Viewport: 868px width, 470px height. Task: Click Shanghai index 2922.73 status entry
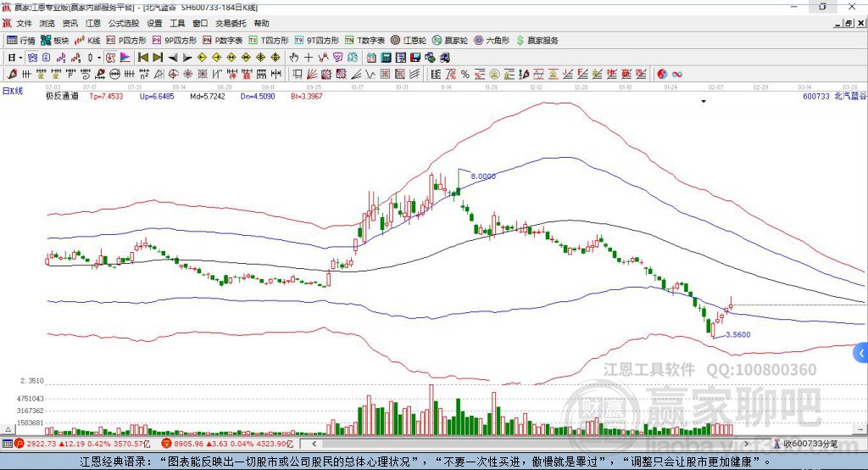82,444
